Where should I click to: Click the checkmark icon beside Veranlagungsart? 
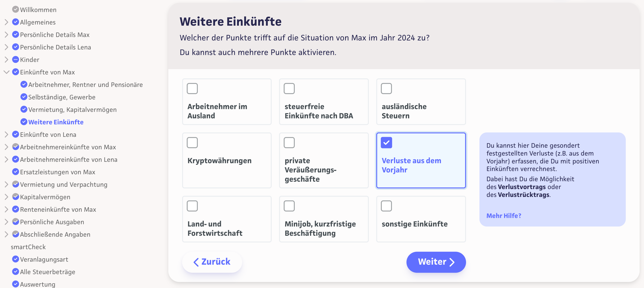[x=15, y=259]
